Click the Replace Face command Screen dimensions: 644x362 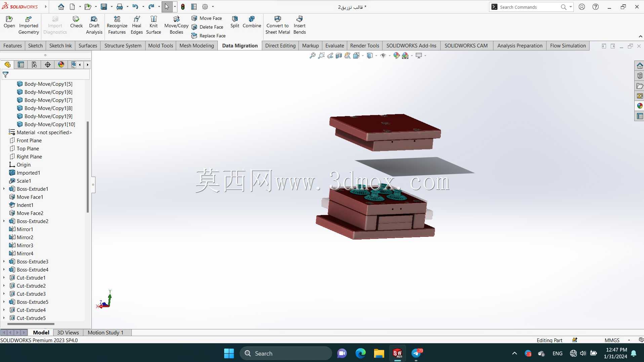[208, 36]
